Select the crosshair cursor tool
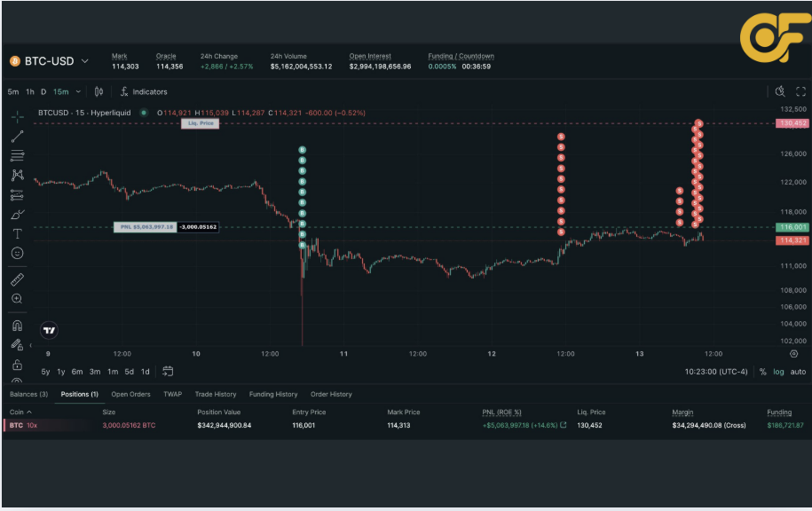Screen dimensions: 812x511 17,116
